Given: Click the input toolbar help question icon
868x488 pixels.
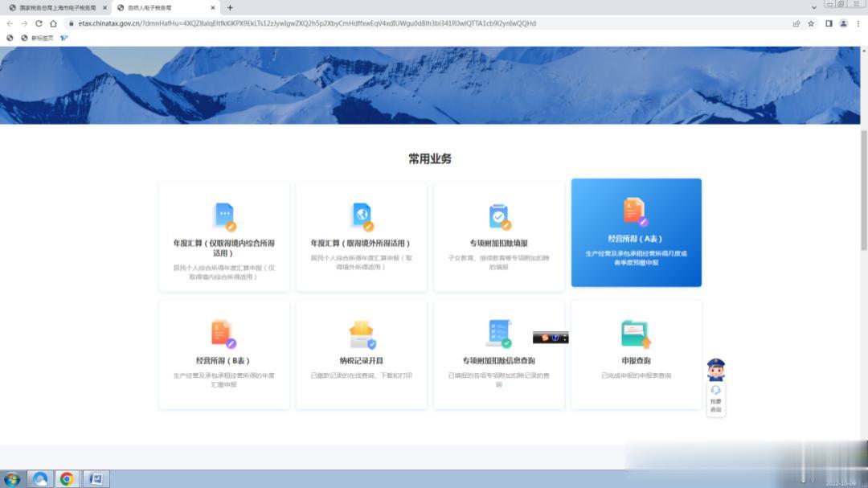Looking at the screenshot, I should (555, 338).
